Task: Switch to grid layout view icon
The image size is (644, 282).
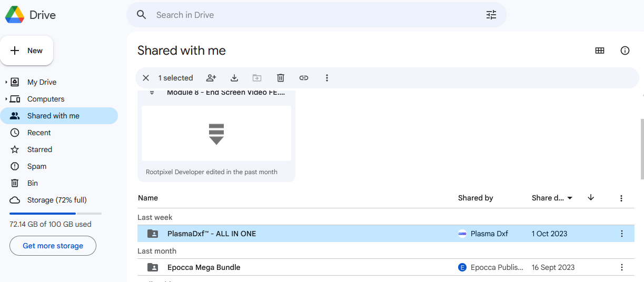Action: [x=600, y=51]
